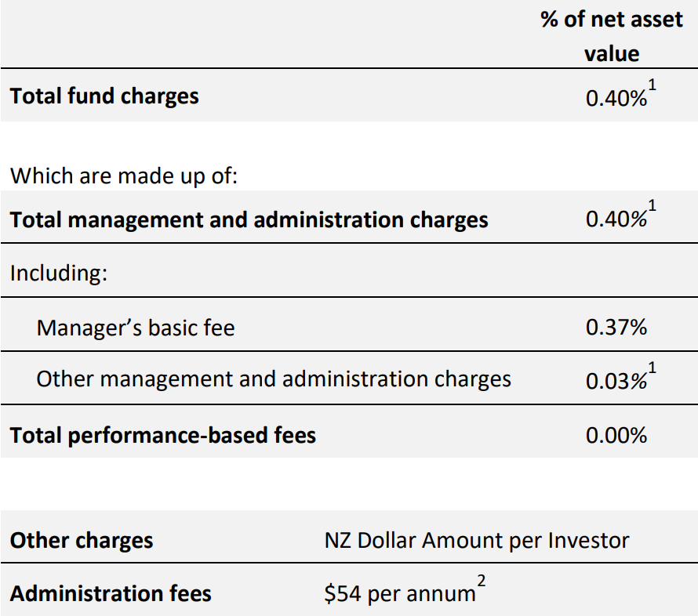Click the 'Total fund charges' row label
The height and width of the screenshot is (616, 698).
(x=104, y=96)
